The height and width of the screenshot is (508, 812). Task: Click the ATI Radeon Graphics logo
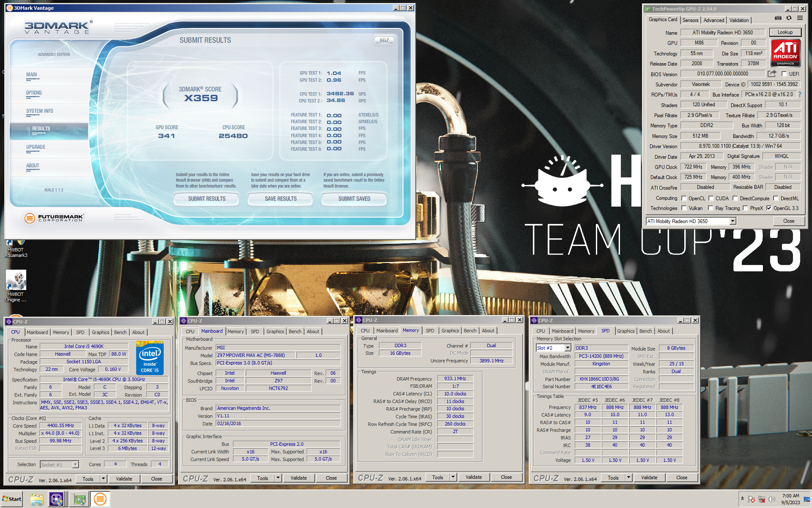pos(785,53)
